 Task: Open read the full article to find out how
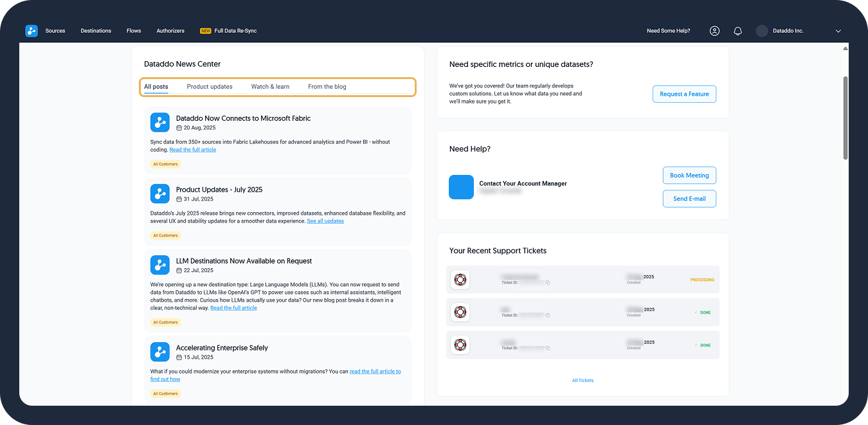tap(375, 372)
